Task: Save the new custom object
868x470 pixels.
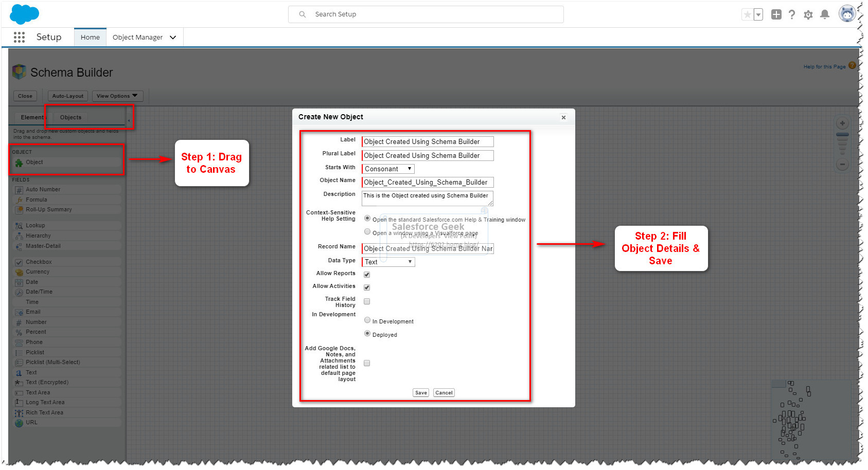Action: pos(420,392)
